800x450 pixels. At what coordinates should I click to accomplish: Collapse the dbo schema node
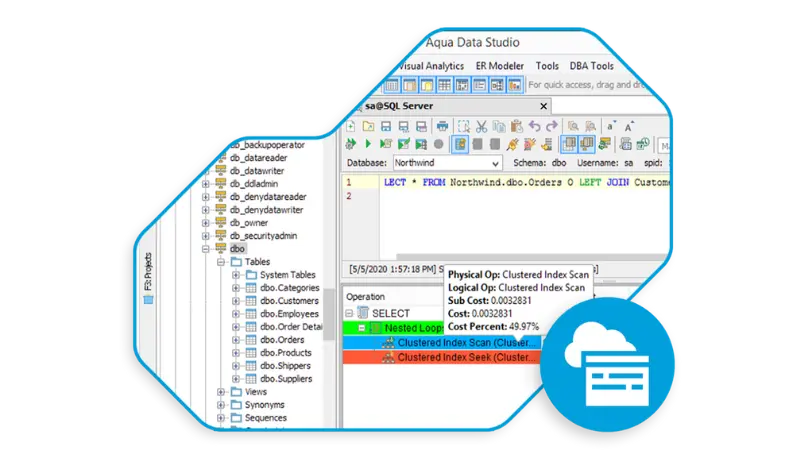(206, 249)
